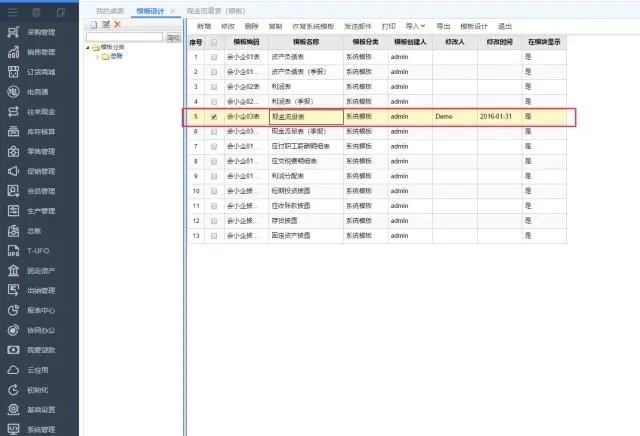Check the 固定资产核函 row 13 checkbox
This screenshot has width=640, height=436.
[214, 236]
